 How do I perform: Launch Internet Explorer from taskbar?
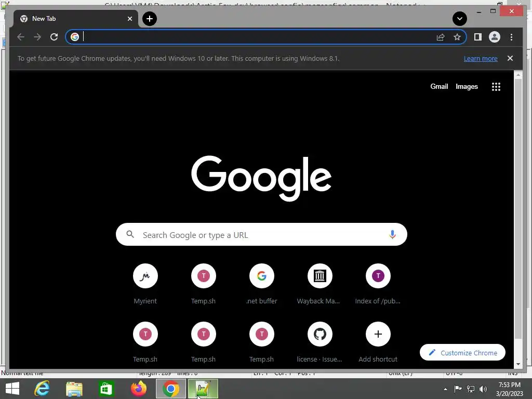(42, 389)
